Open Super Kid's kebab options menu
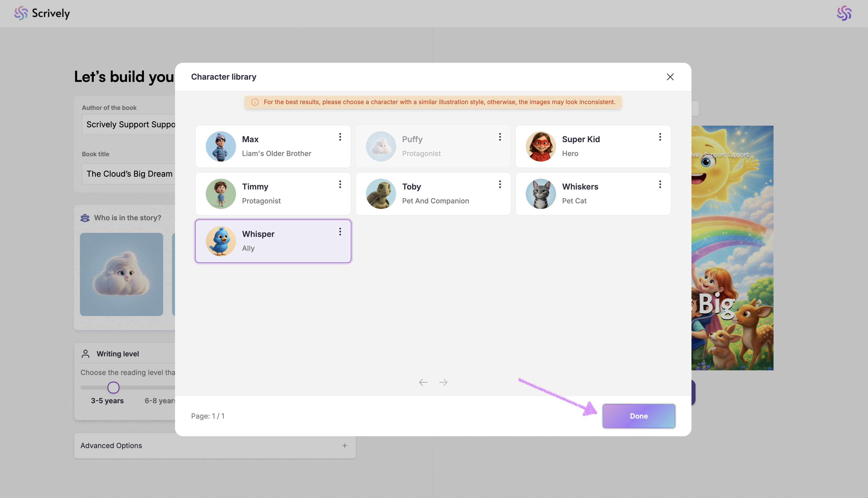The image size is (868, 498). point(660,137)
